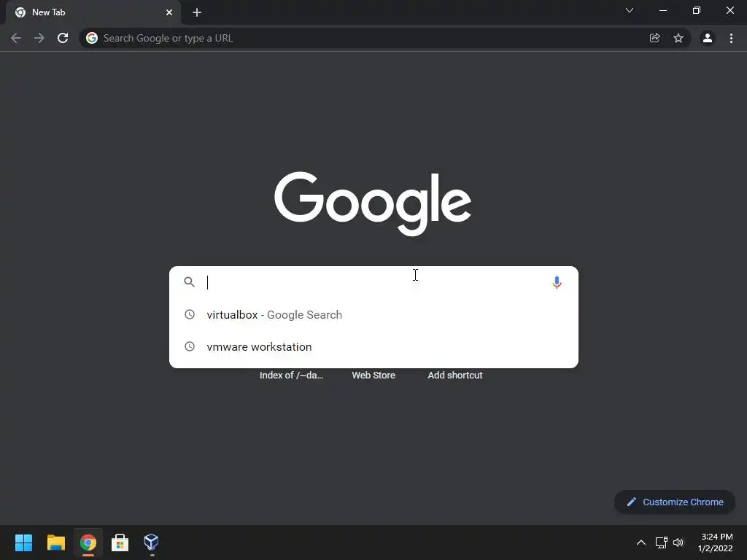Click the Google icon in address bar

click(x=92, y=38)
